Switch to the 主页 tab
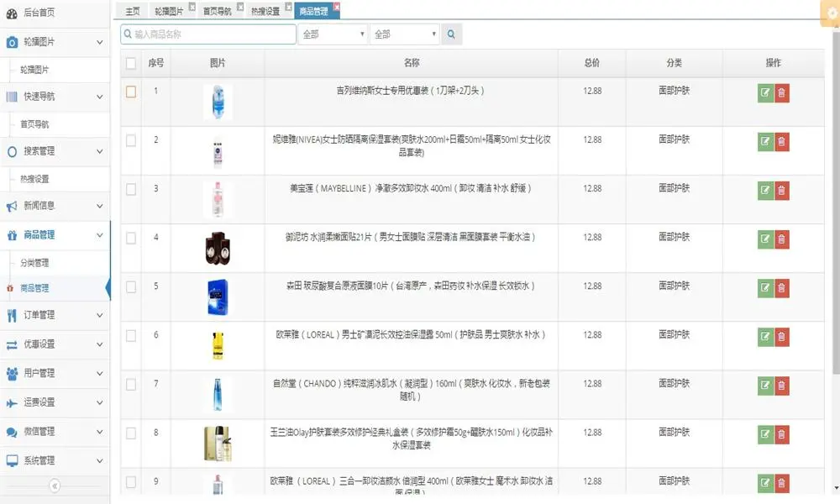Image resolution: width=840 pixels, height=504 pixels. (x=132, y=12)
